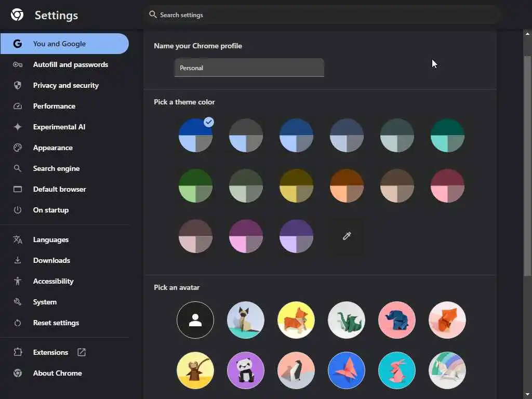The width and height of the screenshot is (532, 399).
Task: Click the palette Appearance icon
Action: (18, 148)
